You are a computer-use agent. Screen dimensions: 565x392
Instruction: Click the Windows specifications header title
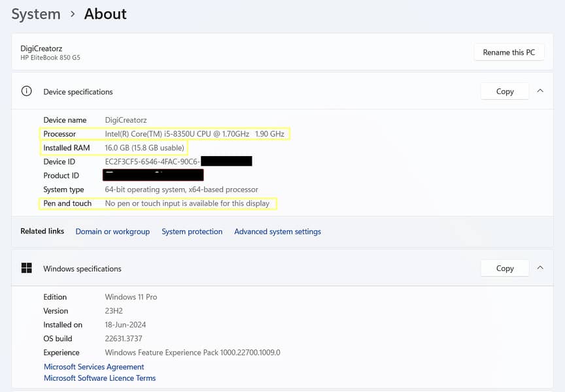click(82, 269)
